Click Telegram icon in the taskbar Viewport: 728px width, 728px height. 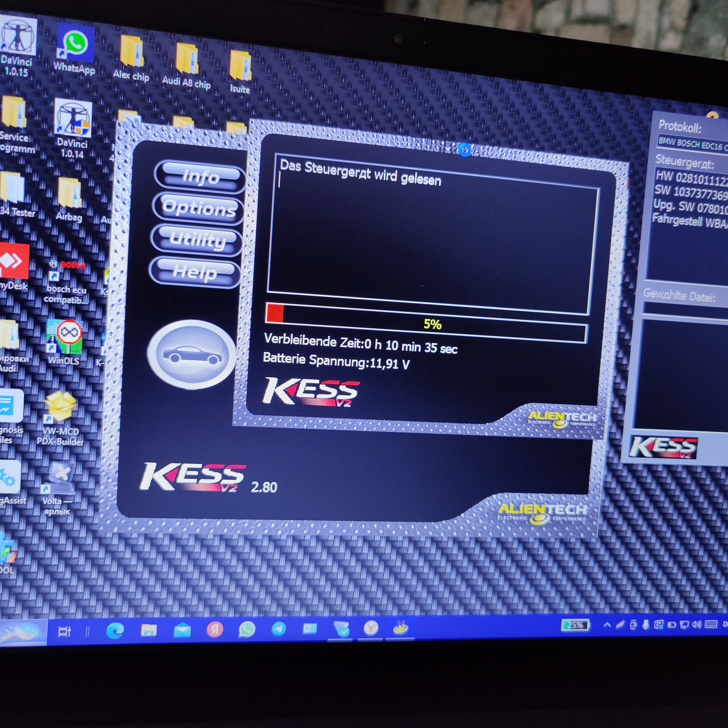(x=279, y=629)
